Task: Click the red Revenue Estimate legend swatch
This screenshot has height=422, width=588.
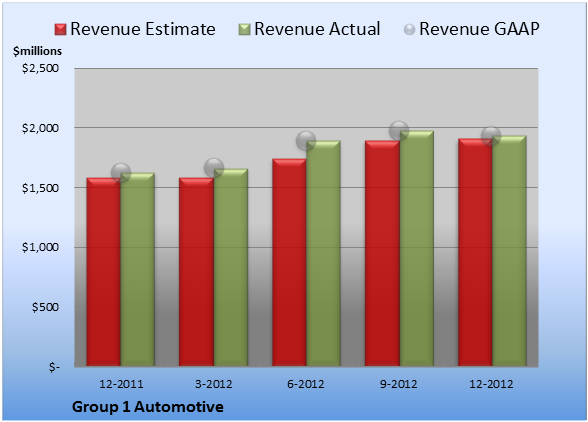Action: (x=60, y=30)
